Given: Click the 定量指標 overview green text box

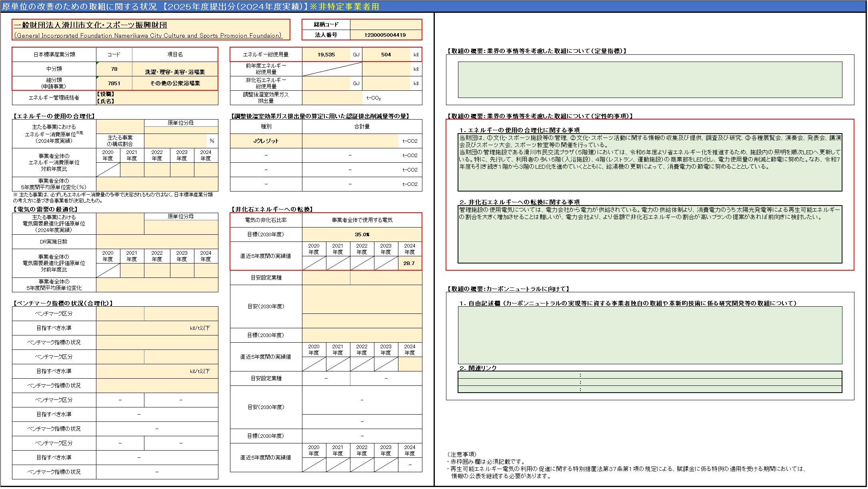Looking at the screenshot, I should click(650, 80).
